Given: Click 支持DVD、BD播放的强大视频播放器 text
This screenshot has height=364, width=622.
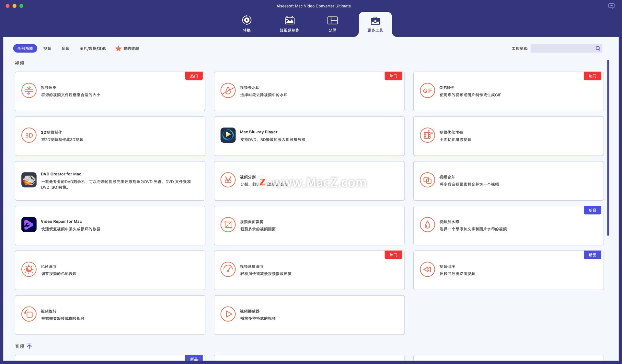Looking at the screenshot, I should coord(273,139).
